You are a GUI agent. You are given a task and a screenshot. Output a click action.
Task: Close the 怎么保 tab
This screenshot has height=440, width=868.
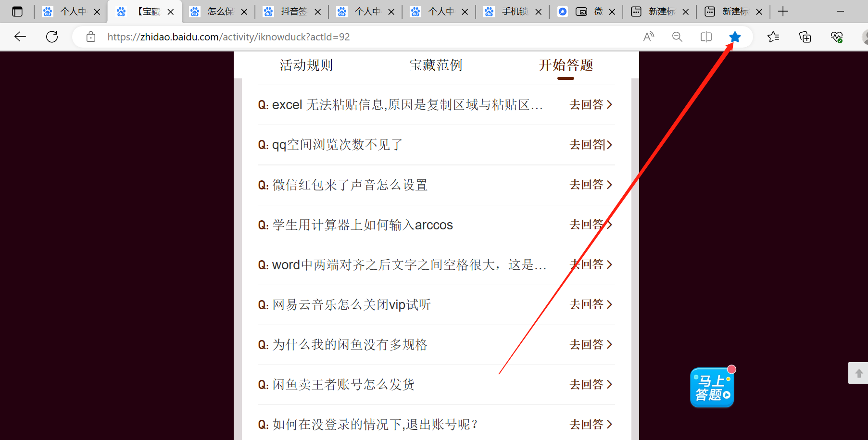click(x=244, y=12)
